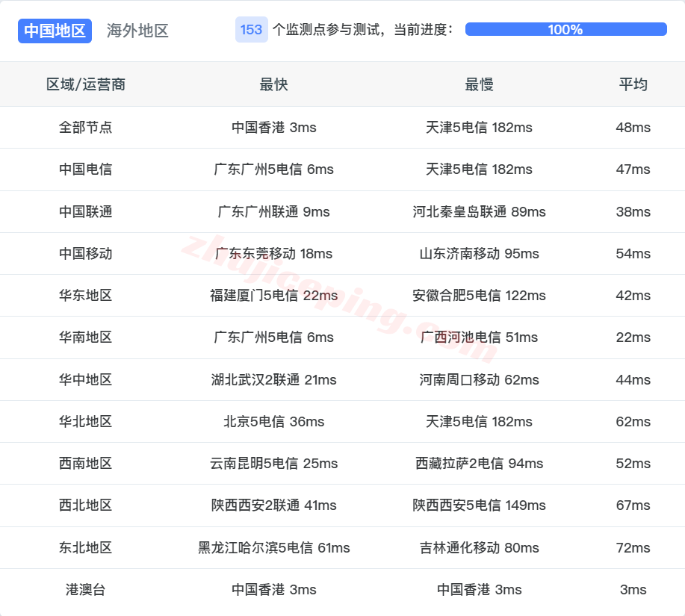685x616 pixels.
Task: Select the 中国联通 row label
Action: click(86, 212)
